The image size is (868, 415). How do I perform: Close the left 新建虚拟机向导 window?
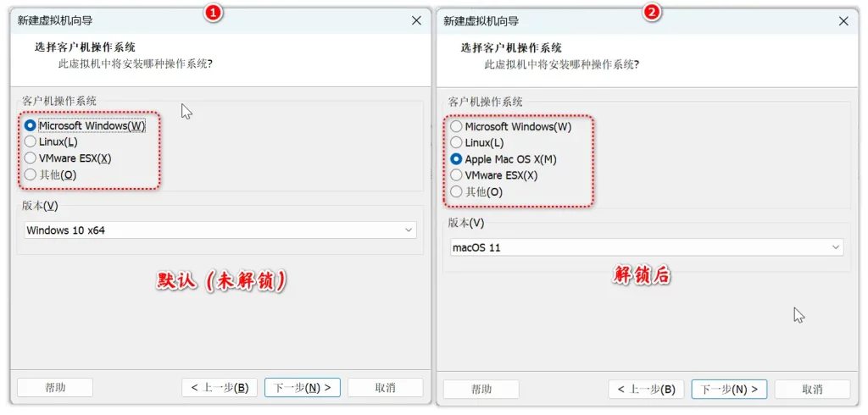pyautogui.click(x=417, y=21)
